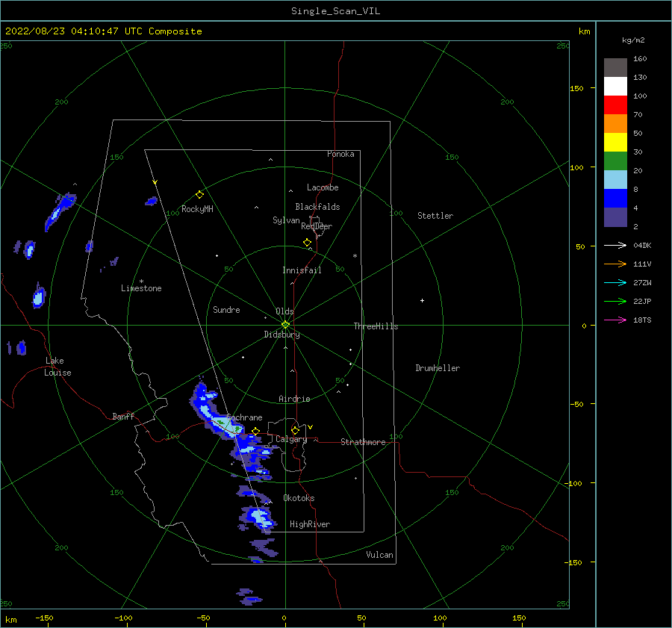672x628 pixels.
Task: Click the RockyMH label
Action: pyautogui.click(x=197, y=209)
